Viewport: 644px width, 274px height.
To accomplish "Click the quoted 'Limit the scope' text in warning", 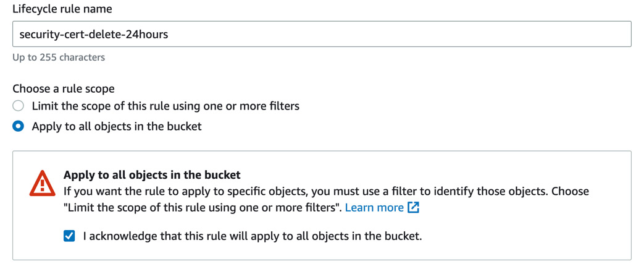I will (203, 208).
